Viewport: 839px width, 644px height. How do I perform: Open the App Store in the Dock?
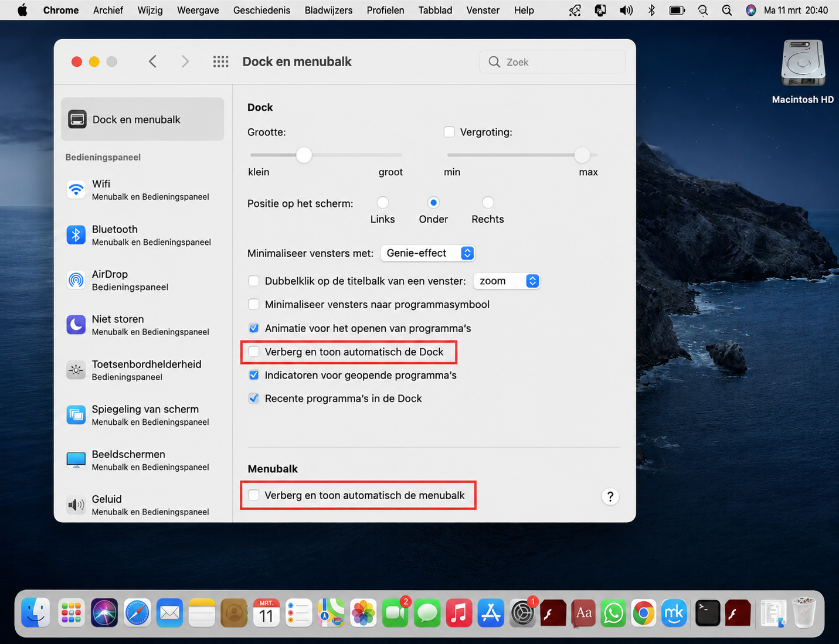coord(491,613)
